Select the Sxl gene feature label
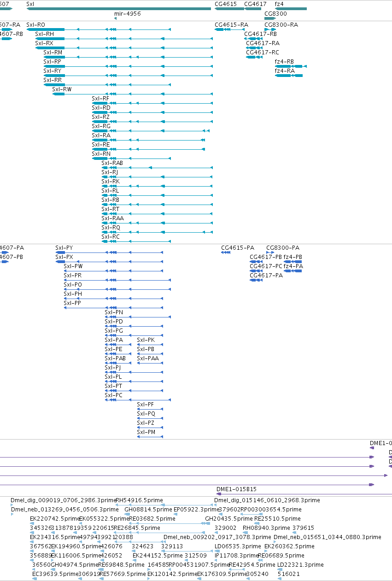Image resolution: width=392 pixels, height=581 pixels. point(30,4)
